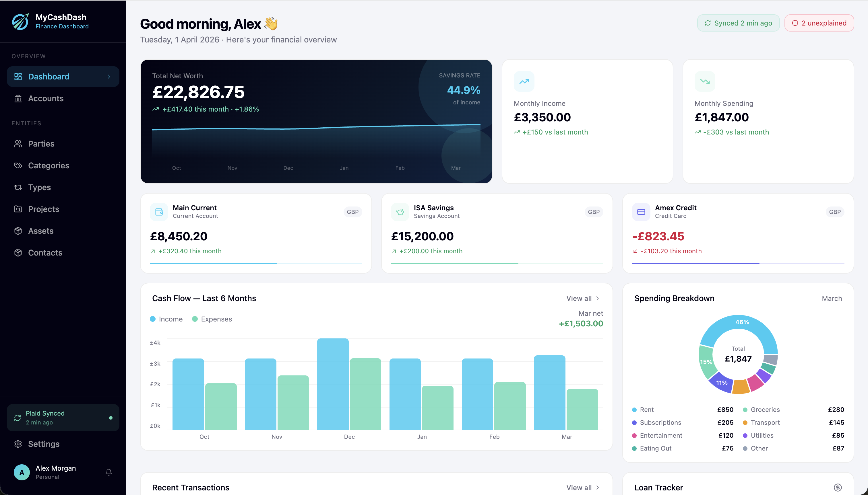
Task: Select the Assets icon in sidebar
Action: [18, 231]
